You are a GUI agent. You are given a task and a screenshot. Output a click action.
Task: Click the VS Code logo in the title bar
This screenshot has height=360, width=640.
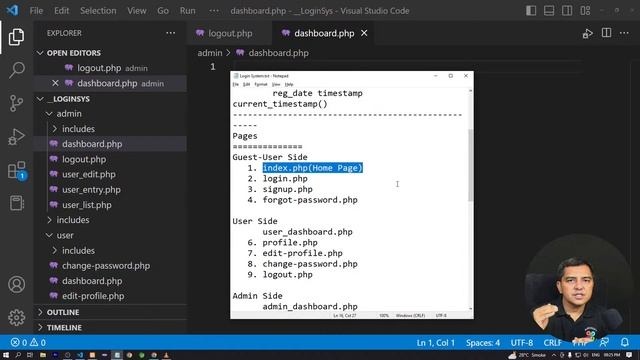12,10
